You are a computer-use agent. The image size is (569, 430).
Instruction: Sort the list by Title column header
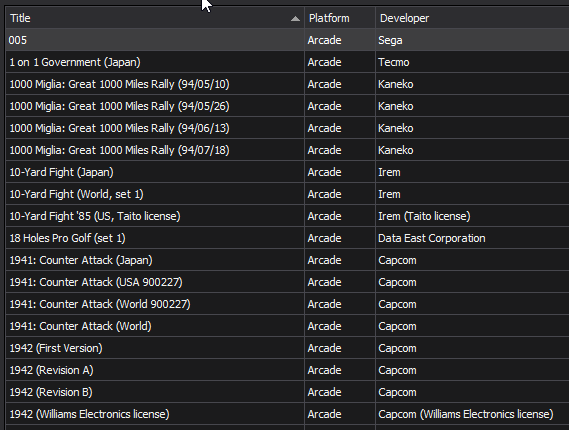(x=155, y=18)
